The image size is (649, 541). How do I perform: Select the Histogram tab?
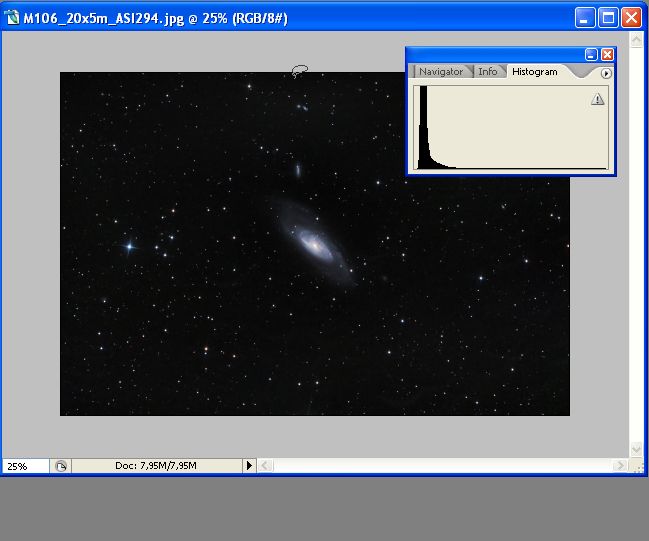[x=534, y=72]
